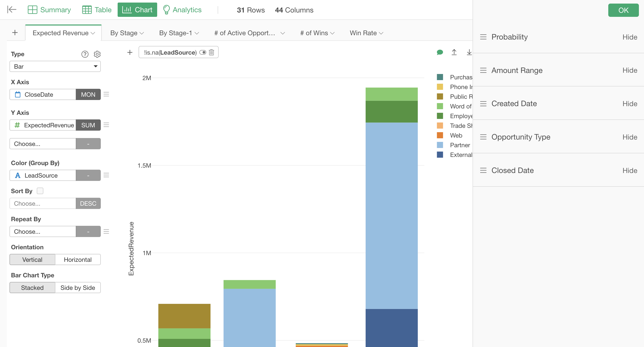Open SUM aggregation dropdown for ExpectedRevenue
The image size is (644, 347).
coord(88,125)
